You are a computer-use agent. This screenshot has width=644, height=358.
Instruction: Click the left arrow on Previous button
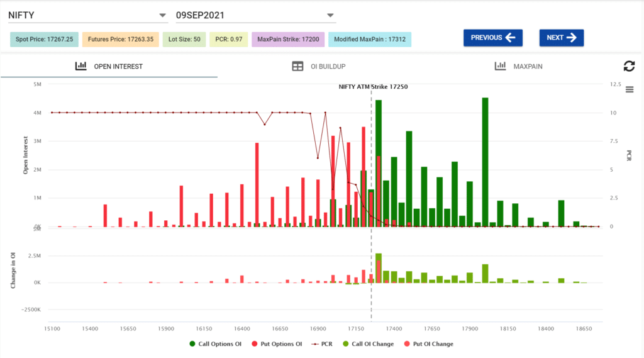pos(510,38)
